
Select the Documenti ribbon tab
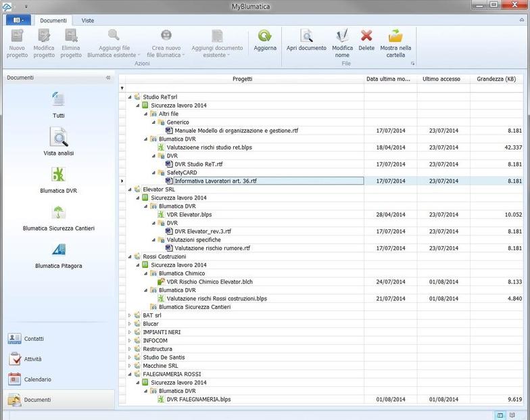point(53,20)
